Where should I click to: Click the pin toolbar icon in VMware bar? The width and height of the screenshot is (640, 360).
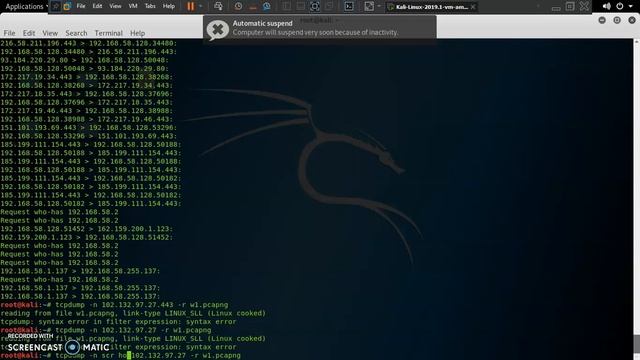click(x=56, y=6)
